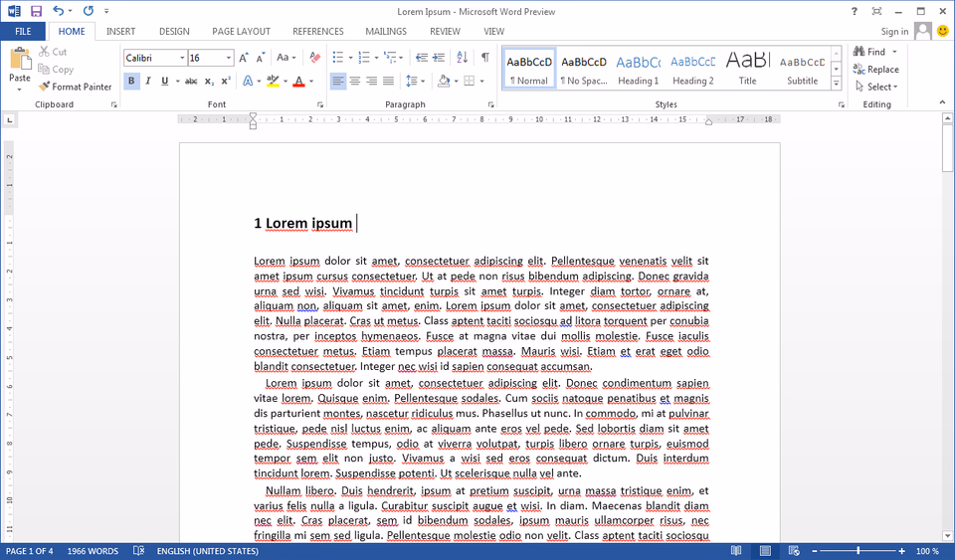Click Center alignment
This screenshot has height=560, width=955.
[355, 81]
